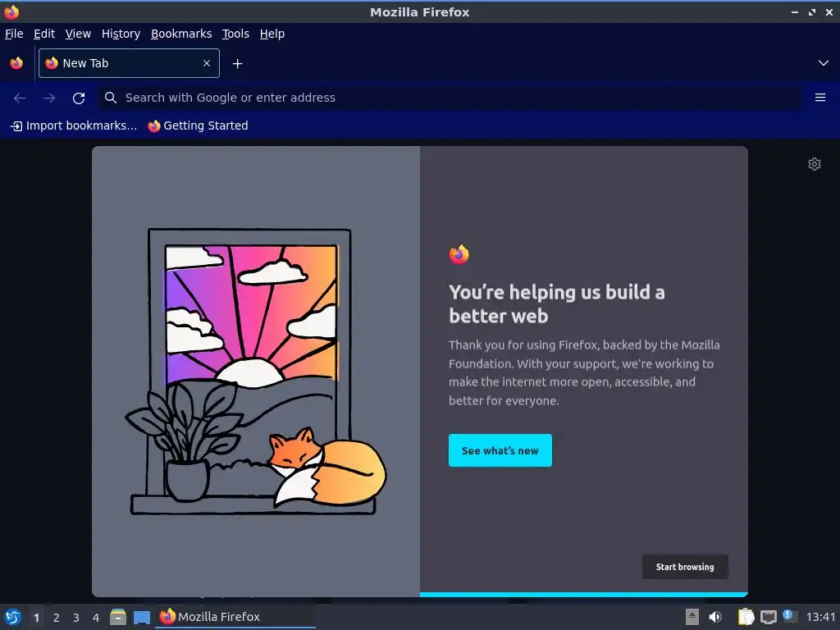840x630 pixels.
Task: Close the New Tab tab
Action: [x=206, y=63]
